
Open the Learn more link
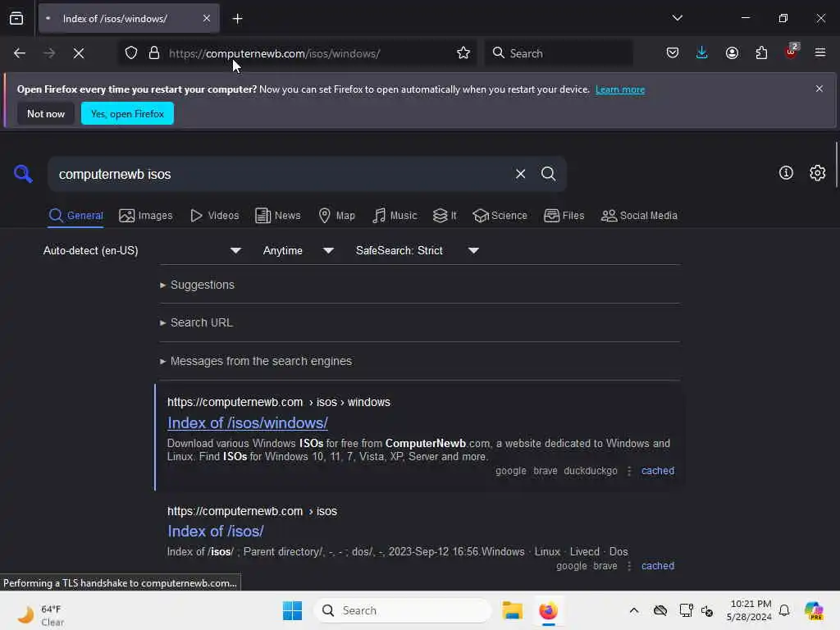pyautogui.click(x=620, y=89)
